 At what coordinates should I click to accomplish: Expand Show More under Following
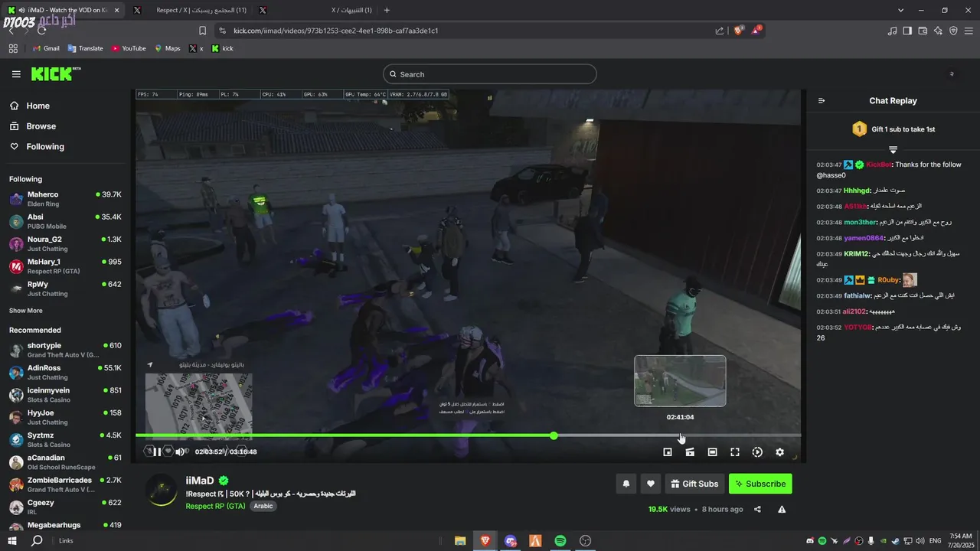tap(26, 311)
